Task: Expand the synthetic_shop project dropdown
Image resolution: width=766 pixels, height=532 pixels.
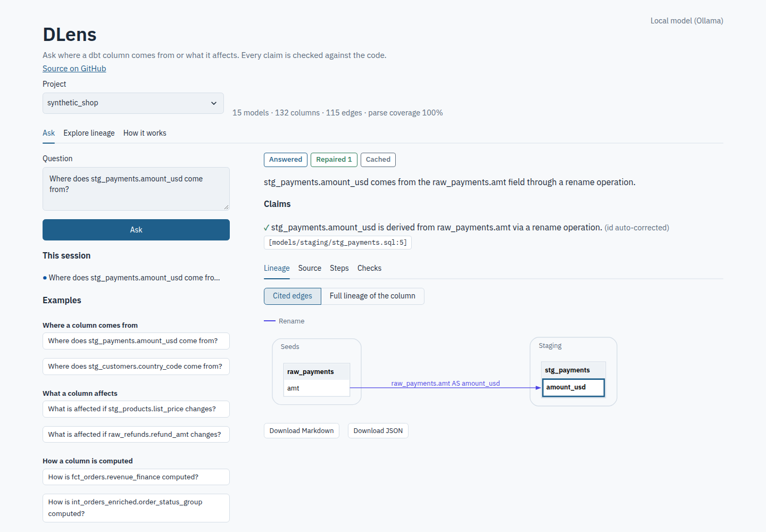Action: pos(133,103)
